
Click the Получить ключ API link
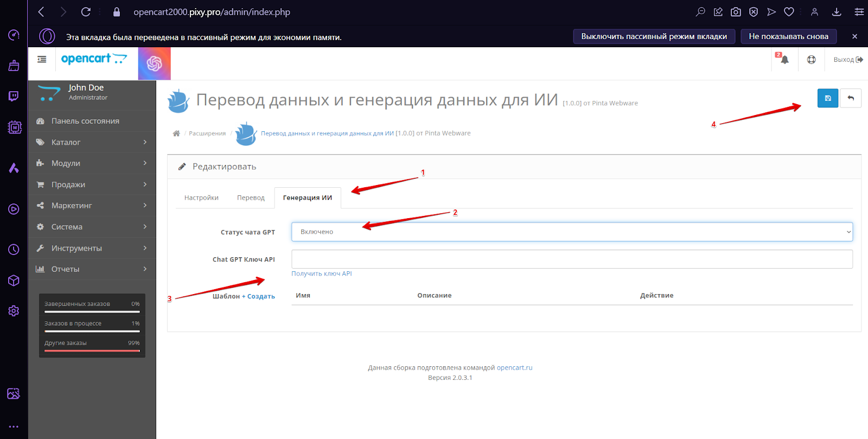[x=322, y=273]
